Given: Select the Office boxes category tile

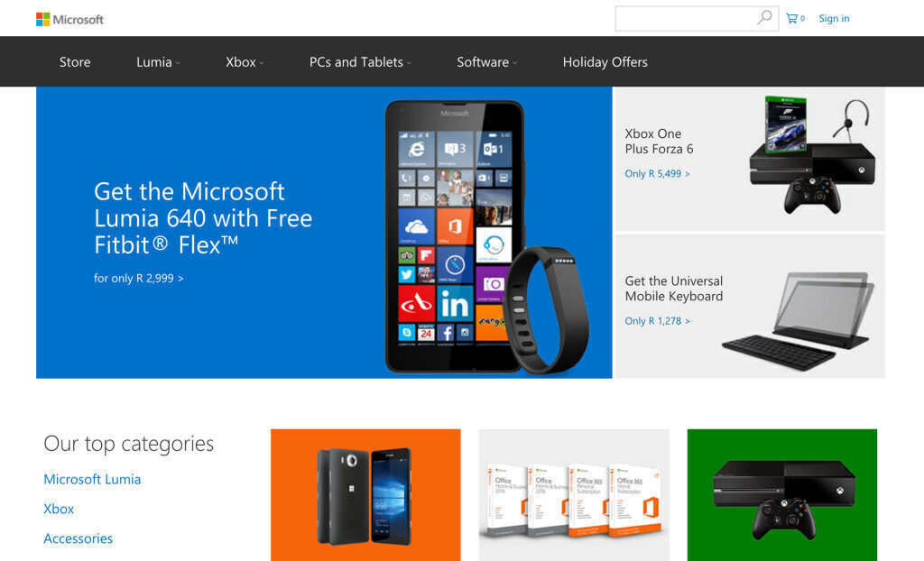Looking at the screenshot, I should (x=573, y=495).
